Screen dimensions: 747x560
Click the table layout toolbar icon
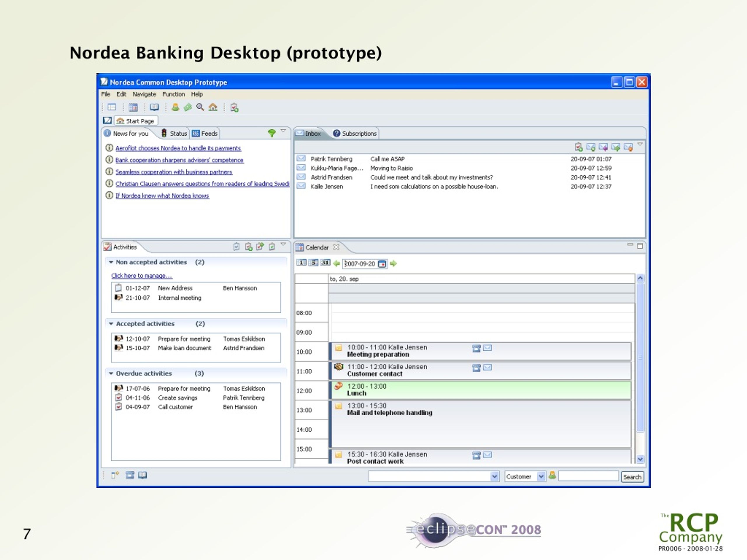coord(112,107)
